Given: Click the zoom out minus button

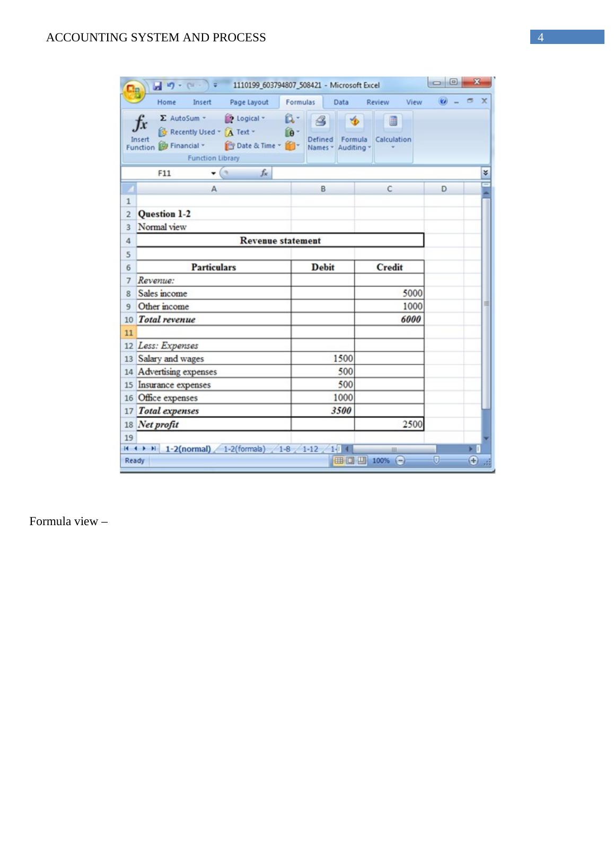Looking at the screenshot, I should click(400, 460).
